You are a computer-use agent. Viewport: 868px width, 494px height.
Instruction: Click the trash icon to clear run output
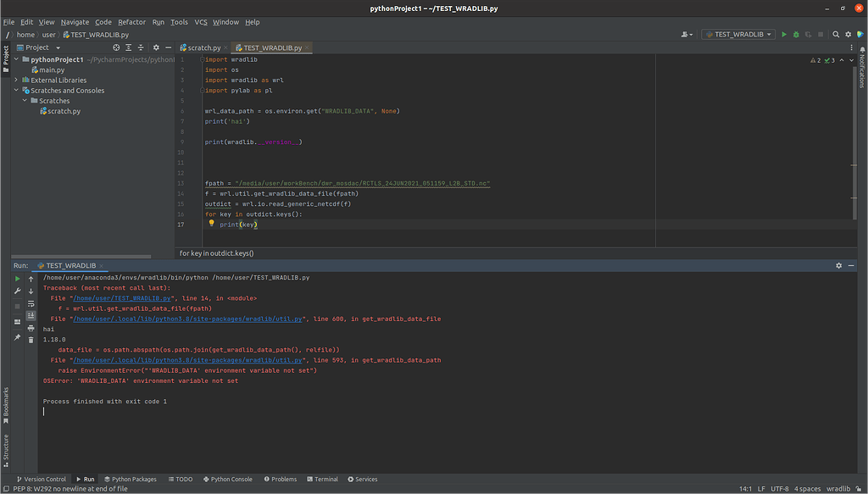pyautogui.click(x=31, y=339)
